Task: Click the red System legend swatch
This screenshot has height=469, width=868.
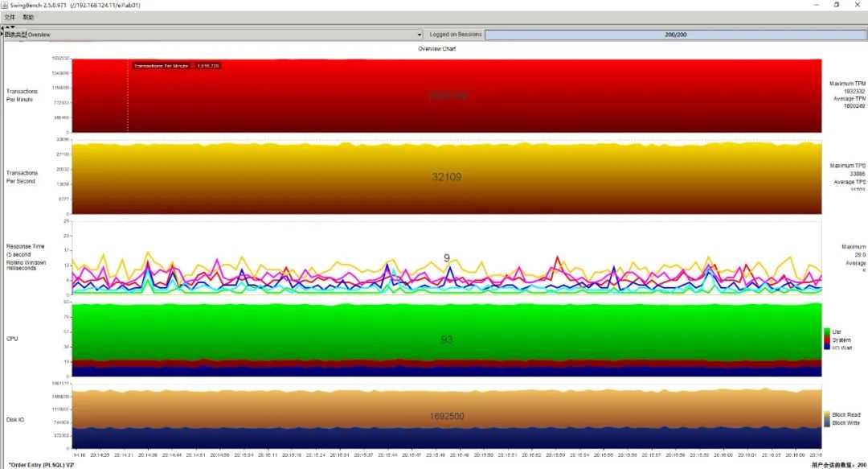Action: pyautogui.click(x=827, y=339)
